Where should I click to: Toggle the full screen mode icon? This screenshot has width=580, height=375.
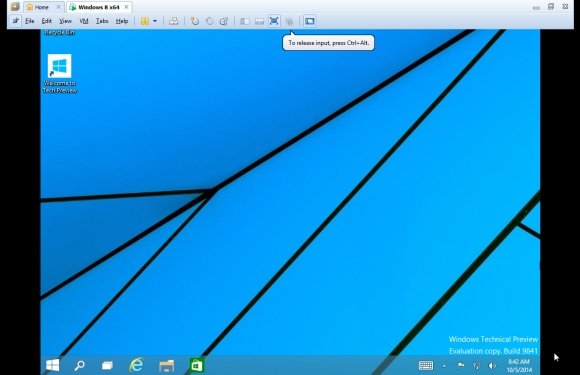tap(274, 21)
